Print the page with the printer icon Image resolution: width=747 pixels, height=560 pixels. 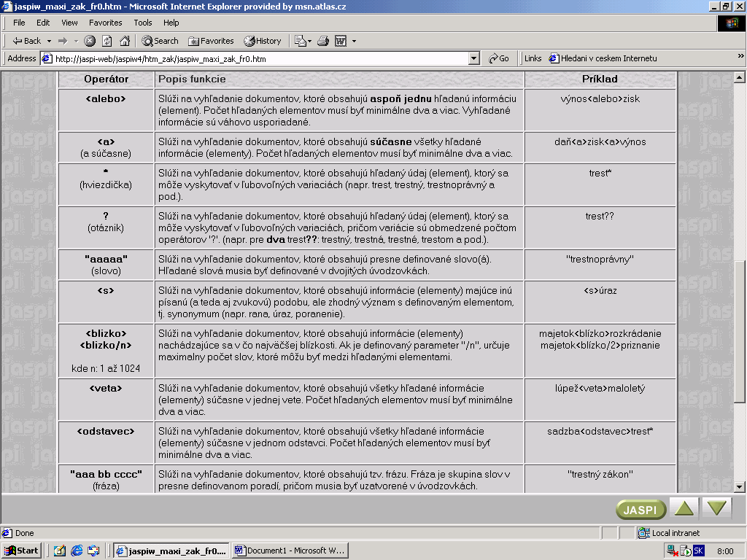click(x=323, y=41)
